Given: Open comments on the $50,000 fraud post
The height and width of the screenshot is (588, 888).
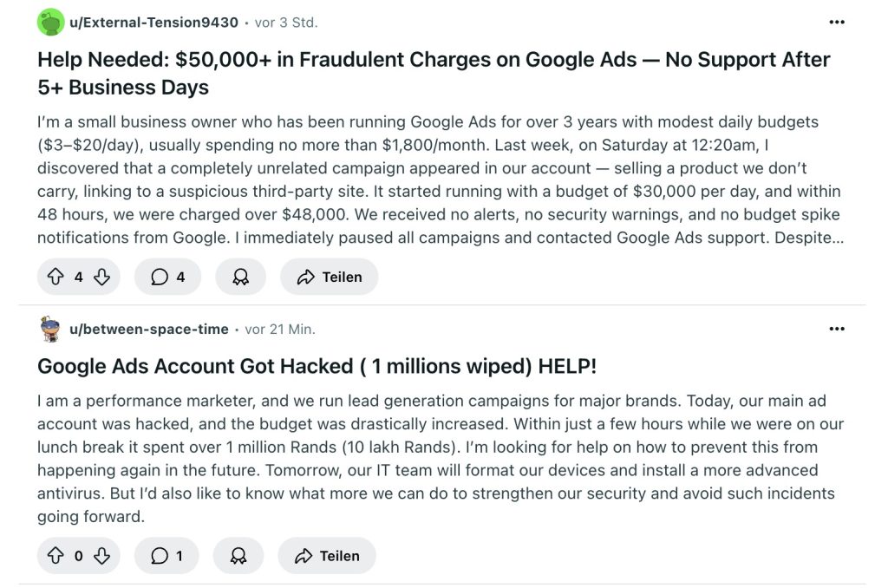Looking at the screenshot, I should [167, 278].
